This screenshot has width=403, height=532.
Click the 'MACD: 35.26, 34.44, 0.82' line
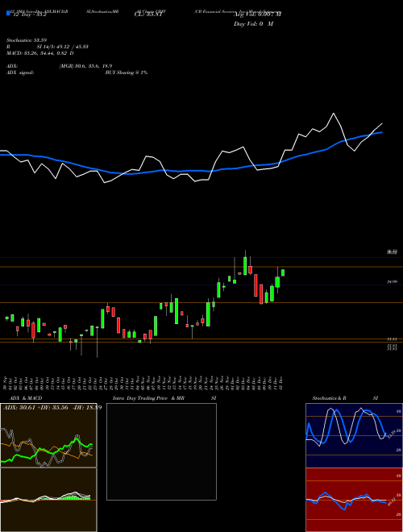click(x=40, y=53)
